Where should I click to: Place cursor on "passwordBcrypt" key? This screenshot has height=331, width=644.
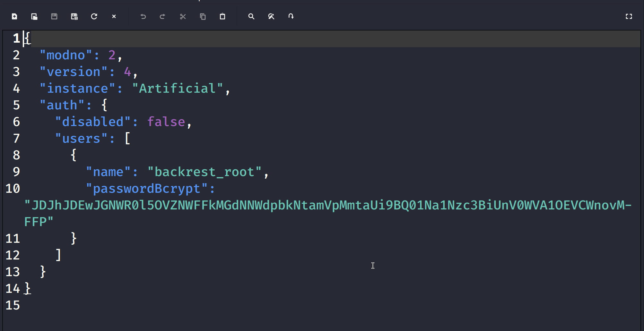[146, 189]
